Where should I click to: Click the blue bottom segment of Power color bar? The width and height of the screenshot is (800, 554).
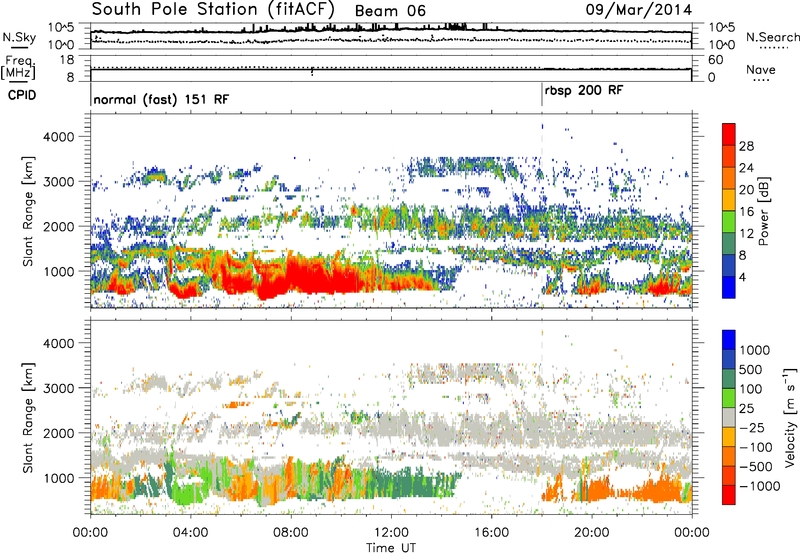pyautogui.click(x=729, y=288)
